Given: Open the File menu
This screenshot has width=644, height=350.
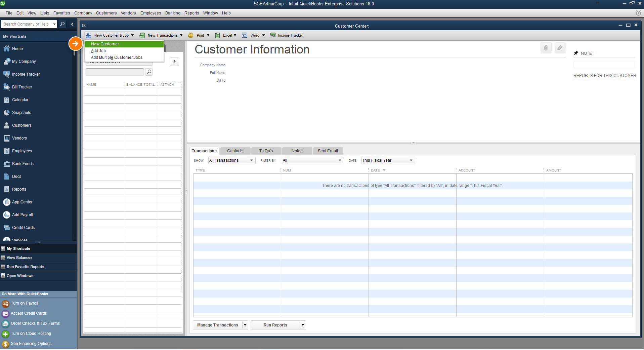Looking at the screenshot, I should pos(9,13).
